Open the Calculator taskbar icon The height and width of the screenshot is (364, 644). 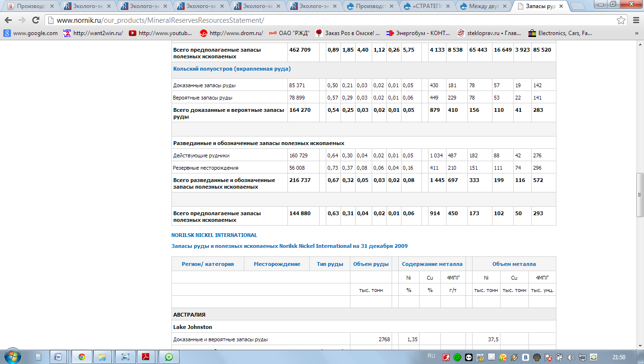[38, 357]
